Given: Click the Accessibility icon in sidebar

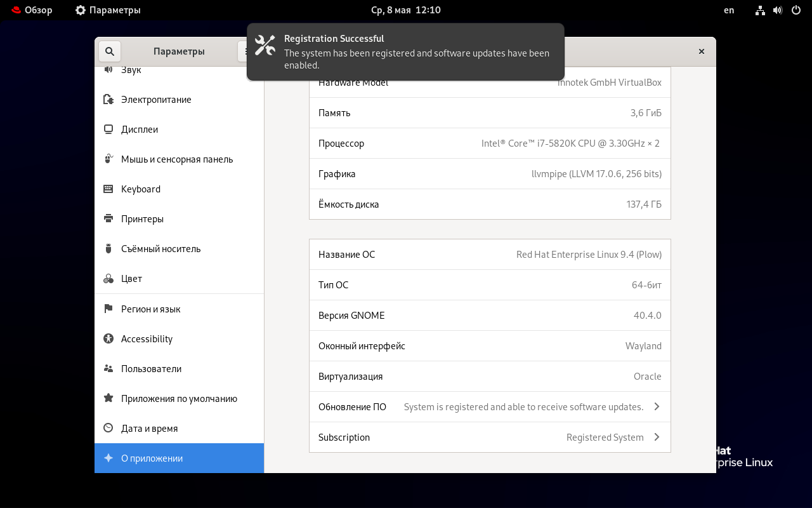Looking at the screenshot, I should point(108,339).
